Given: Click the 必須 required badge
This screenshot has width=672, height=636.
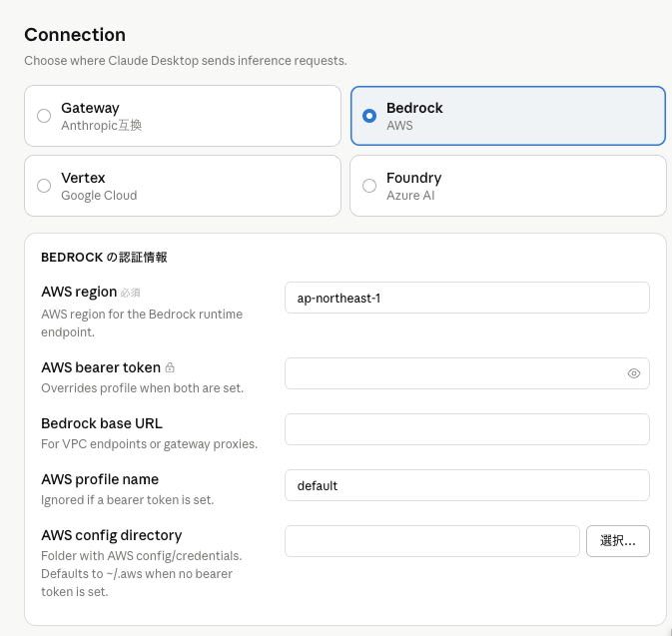Looking at the screenshot, I should click(x=131, y=293).
